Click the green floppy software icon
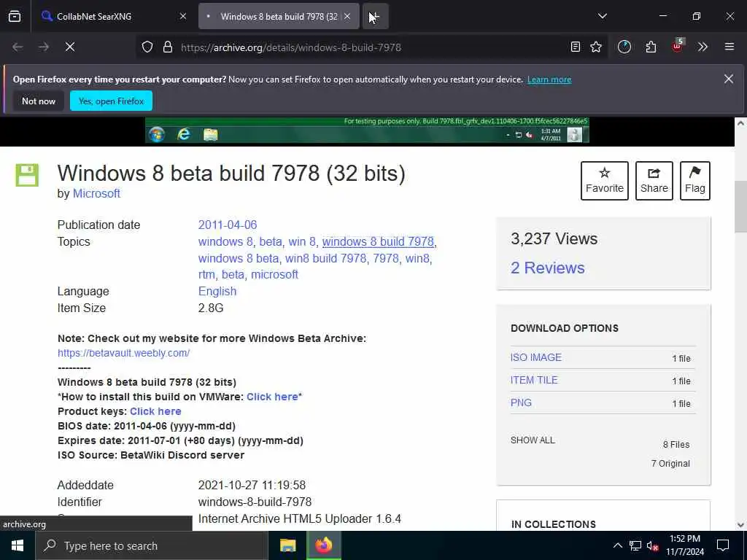 (27, 175)
